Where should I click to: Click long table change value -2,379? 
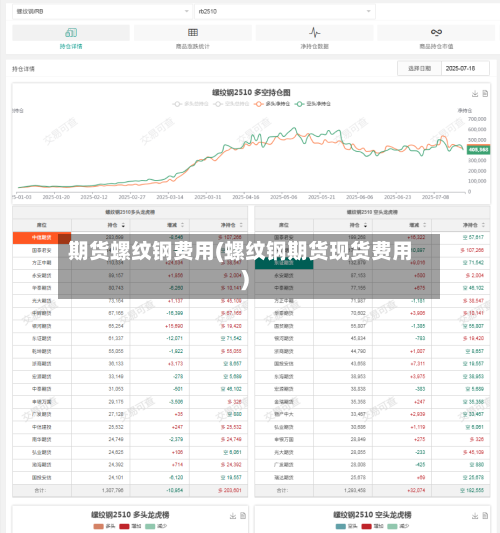176,440
